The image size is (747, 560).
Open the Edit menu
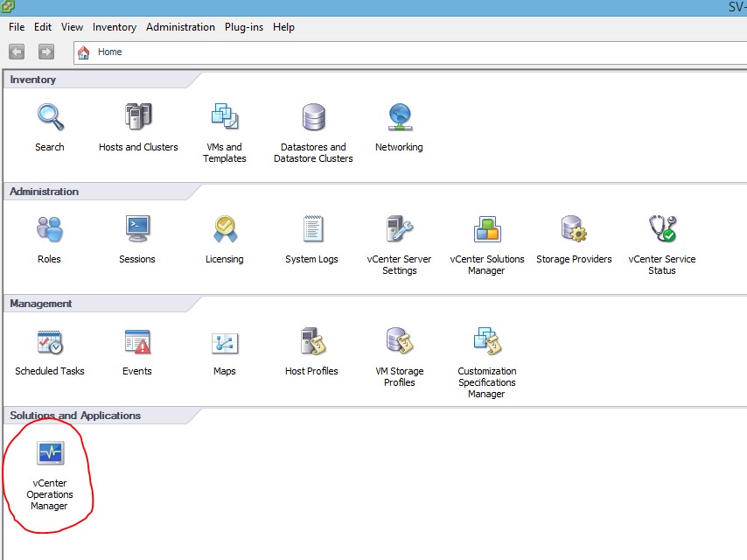[x=42, y=27]
